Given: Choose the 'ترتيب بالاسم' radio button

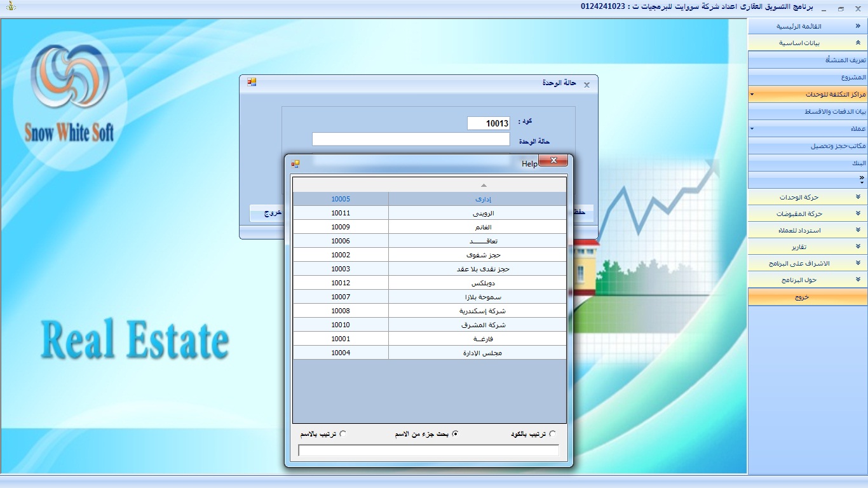Looking at the screenshot, I should pos(343,434).
